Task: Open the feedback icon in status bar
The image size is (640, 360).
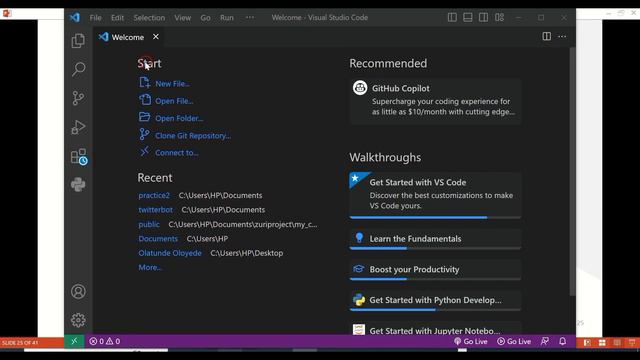Action: pos(544,341)
